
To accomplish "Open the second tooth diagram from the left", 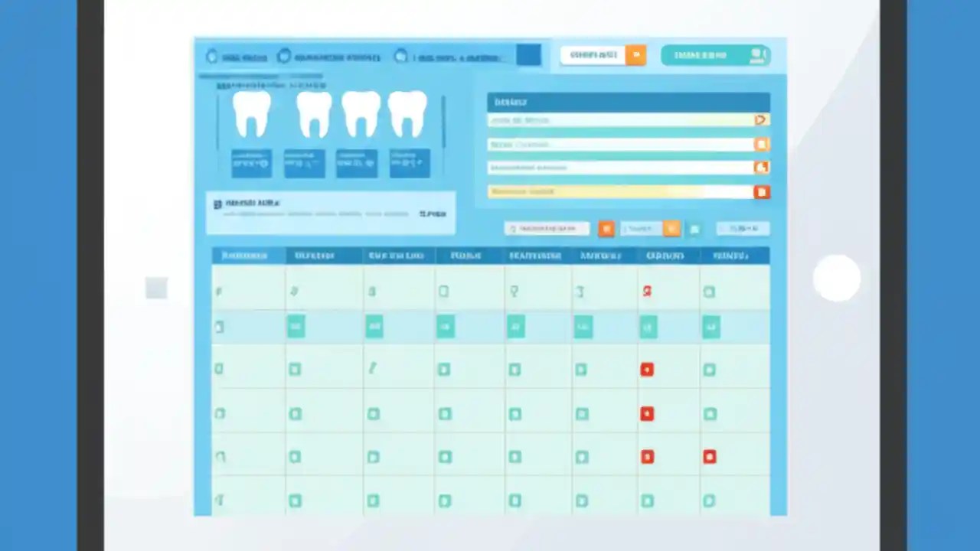I will coord(314,115).
